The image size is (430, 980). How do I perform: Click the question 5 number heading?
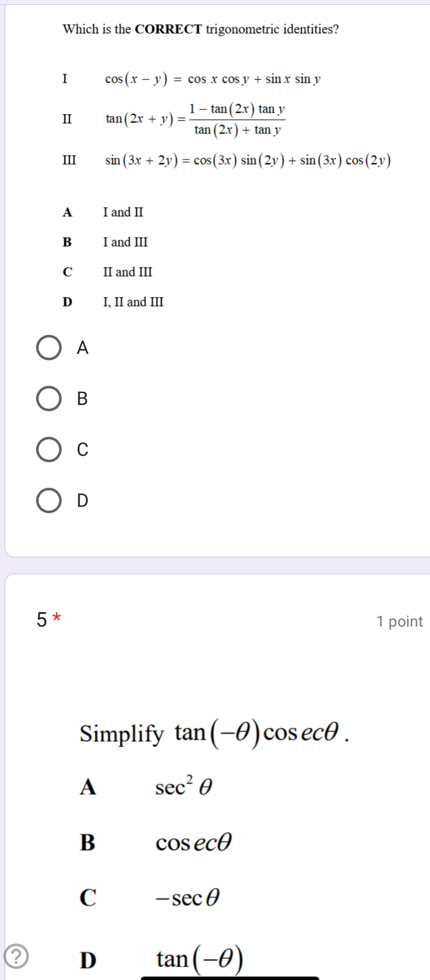42,620
